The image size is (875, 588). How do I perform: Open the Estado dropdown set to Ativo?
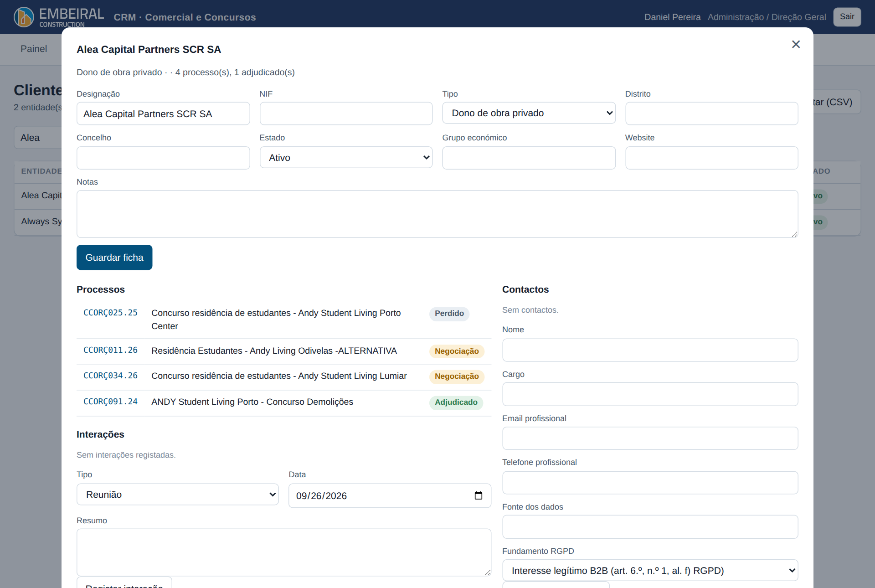pos(346,158)
